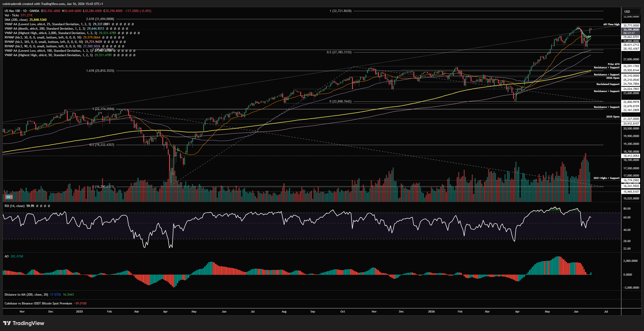Click the 21,327.0000 price axis label
Image resolution: width=644 pixels, height=331 pixels.
click(x=631, y=119)
